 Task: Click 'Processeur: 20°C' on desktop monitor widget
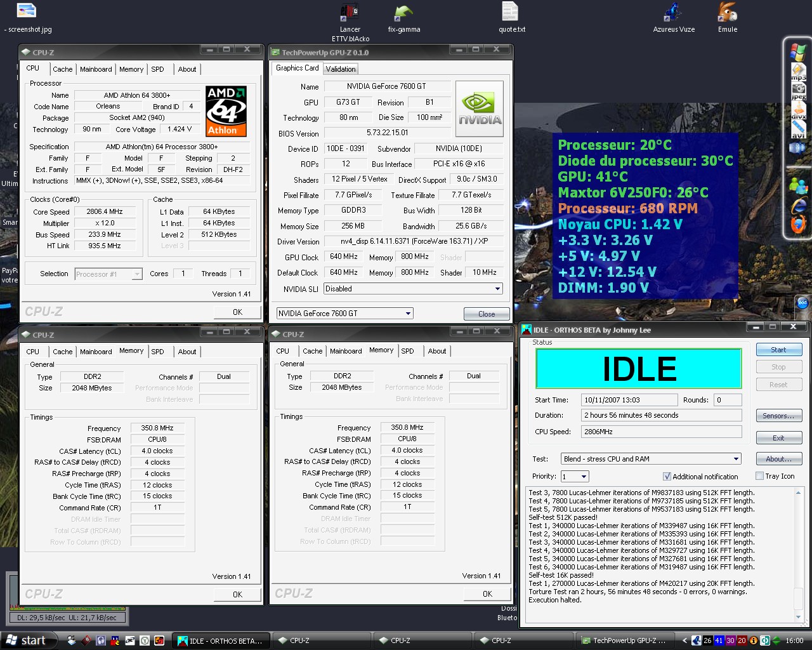coord(614,145)
